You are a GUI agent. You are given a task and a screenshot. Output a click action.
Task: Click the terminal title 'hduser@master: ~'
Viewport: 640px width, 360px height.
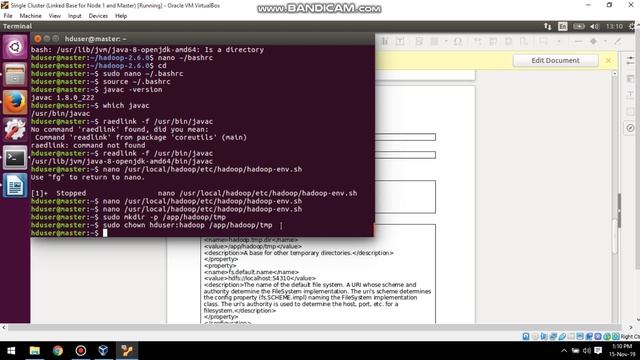coord(96,39)
